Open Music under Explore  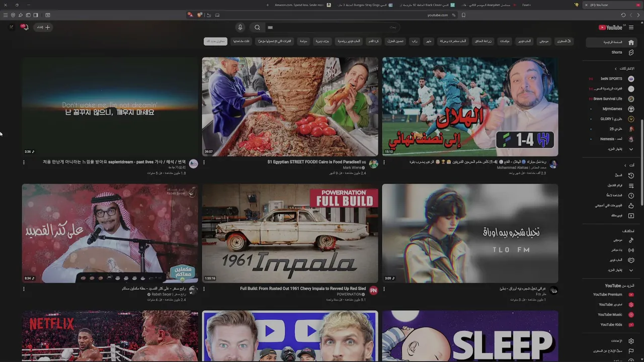612,240
